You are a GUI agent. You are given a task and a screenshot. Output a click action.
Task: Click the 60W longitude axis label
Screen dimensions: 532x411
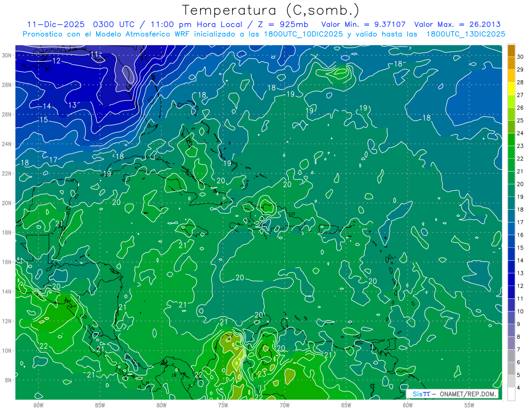[408, 405]
